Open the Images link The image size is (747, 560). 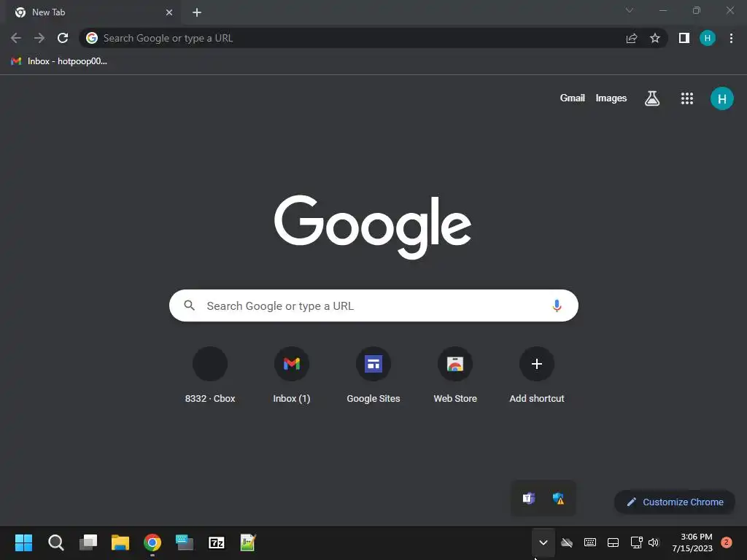611,98
